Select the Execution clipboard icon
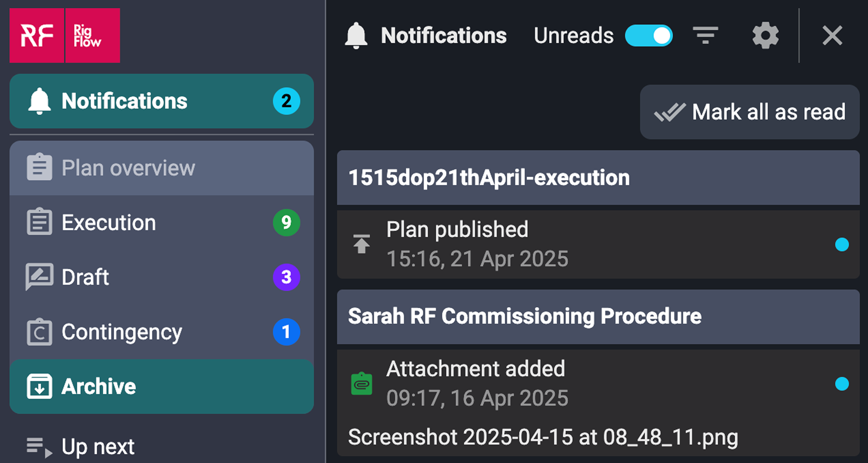This screenshot has width=868, height=463. tap(40, 222)
